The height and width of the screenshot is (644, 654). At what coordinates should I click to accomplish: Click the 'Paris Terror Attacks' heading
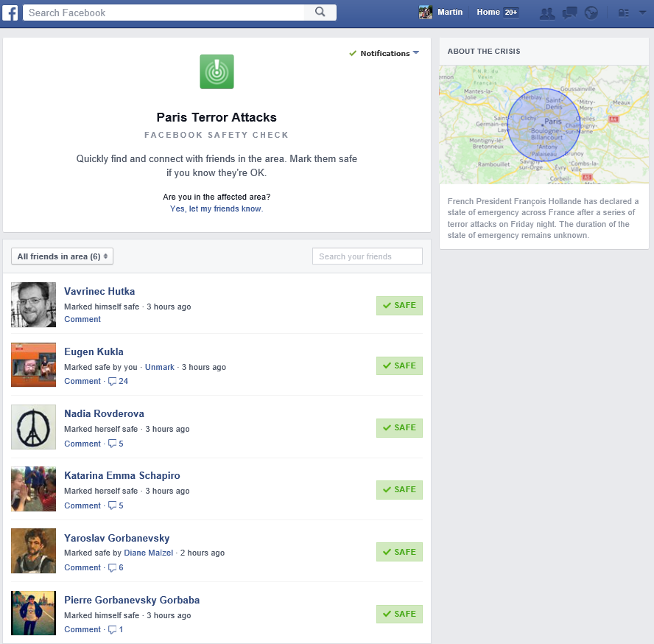point(217,117)
